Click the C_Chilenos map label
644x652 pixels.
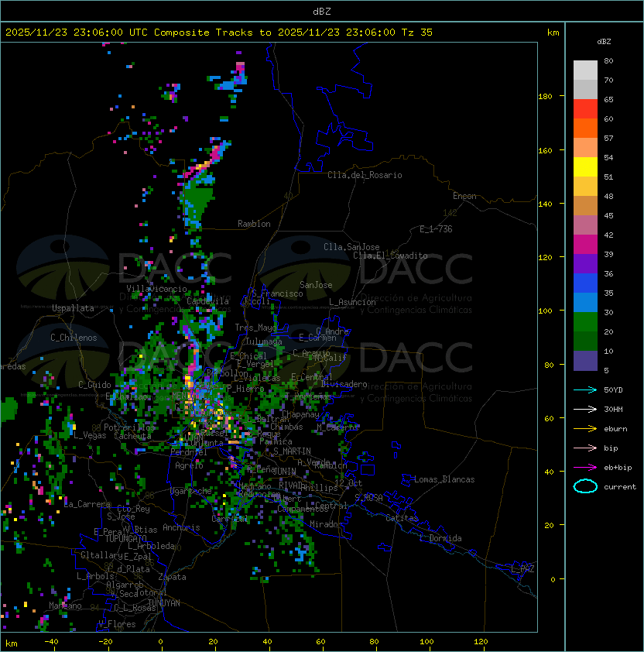point(74,338)
